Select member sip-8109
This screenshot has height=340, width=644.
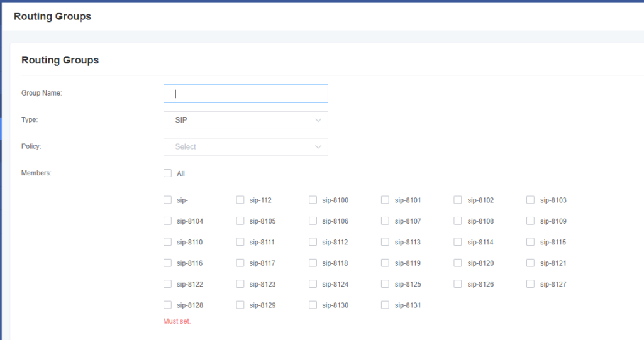click(531, 221)
